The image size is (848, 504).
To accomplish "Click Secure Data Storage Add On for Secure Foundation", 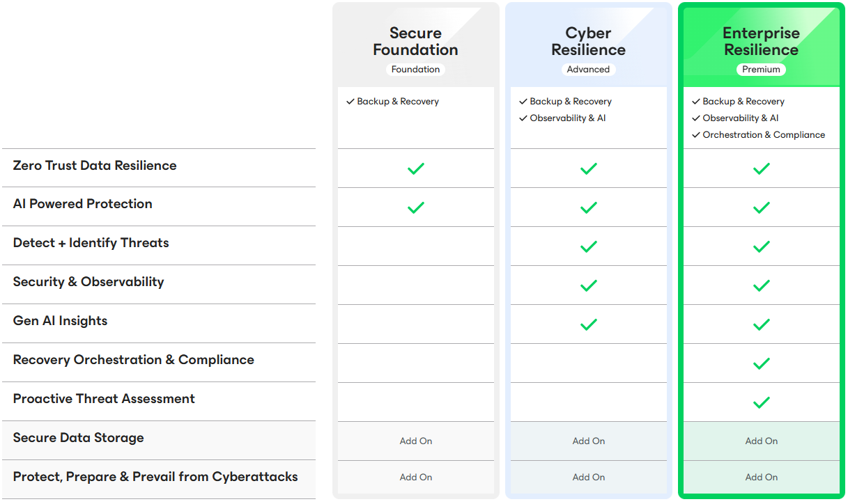I will point(416,441).
